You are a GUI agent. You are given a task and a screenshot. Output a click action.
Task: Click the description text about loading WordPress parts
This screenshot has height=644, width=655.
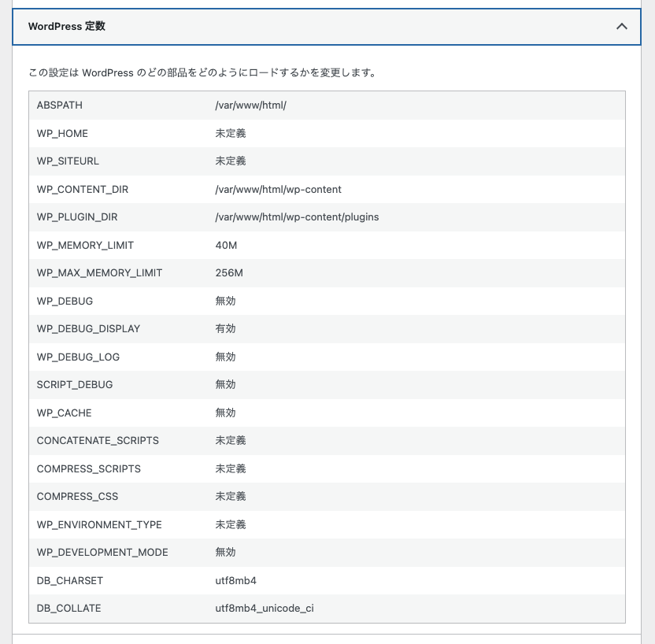point(202,72)
